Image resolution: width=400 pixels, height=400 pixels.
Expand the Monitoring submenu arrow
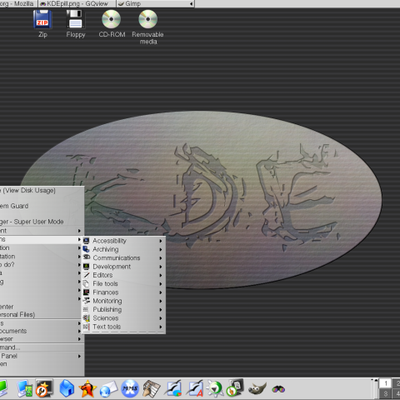[161, 301]
